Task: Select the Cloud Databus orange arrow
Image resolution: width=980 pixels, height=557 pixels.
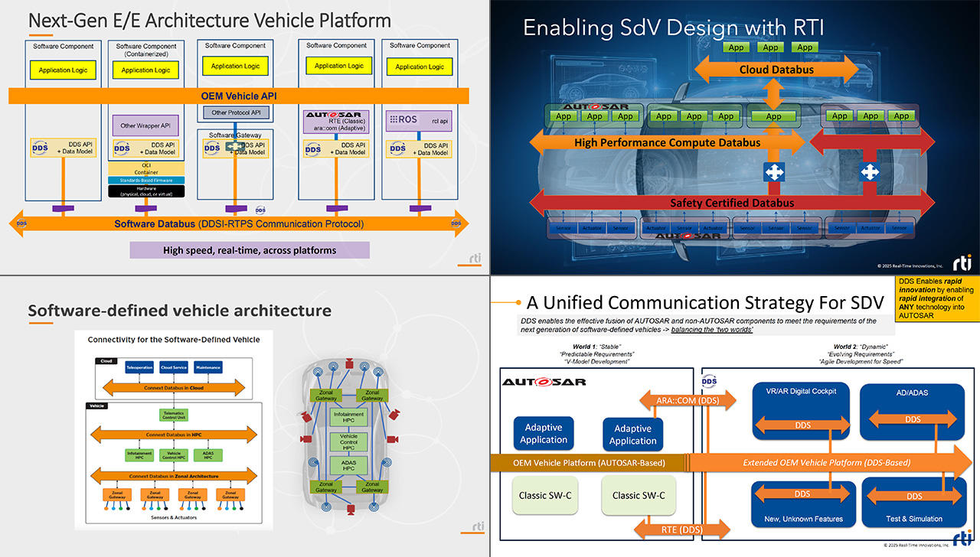Action: click(x=776, y=70)
